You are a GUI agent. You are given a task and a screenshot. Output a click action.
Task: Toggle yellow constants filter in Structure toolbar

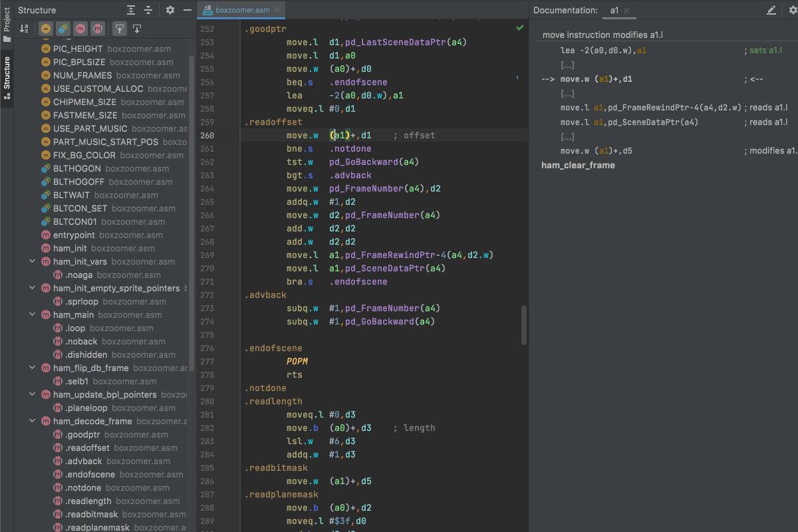tap(45, 29)
